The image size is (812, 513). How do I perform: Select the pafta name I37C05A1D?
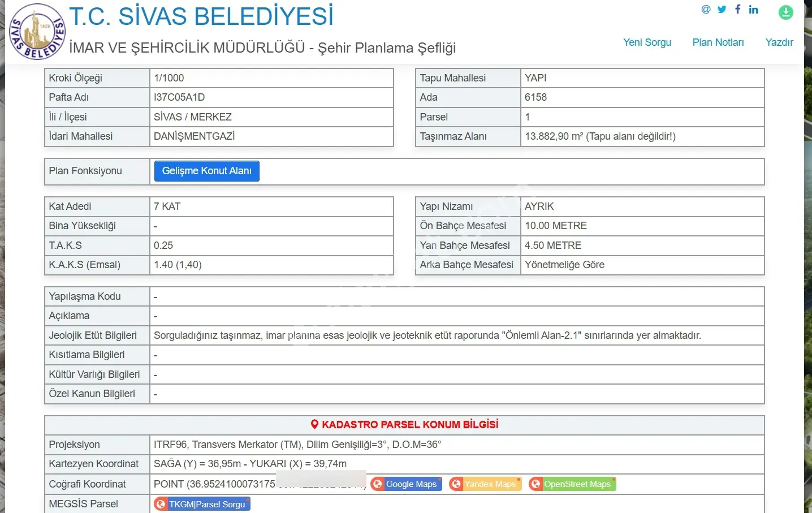(179, 97)
